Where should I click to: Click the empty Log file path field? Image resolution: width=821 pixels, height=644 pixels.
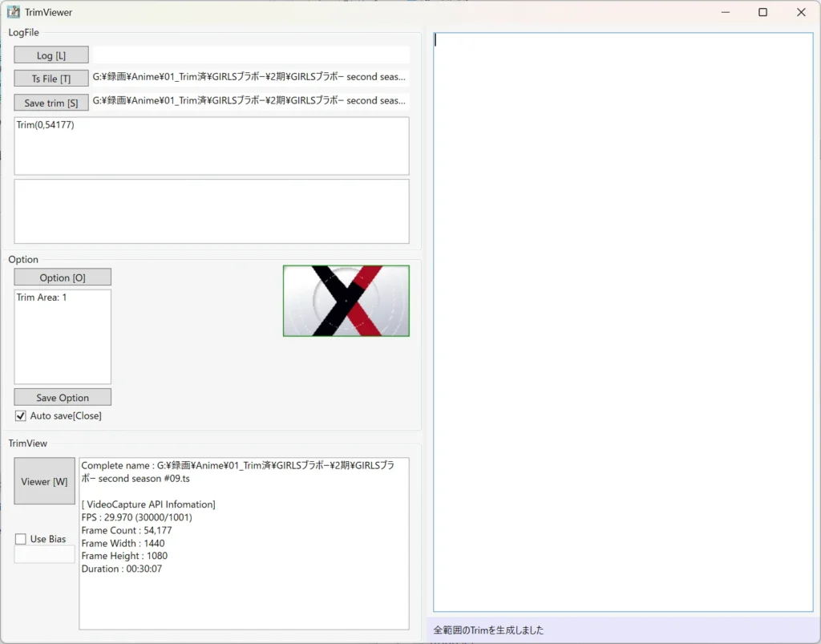251,55
